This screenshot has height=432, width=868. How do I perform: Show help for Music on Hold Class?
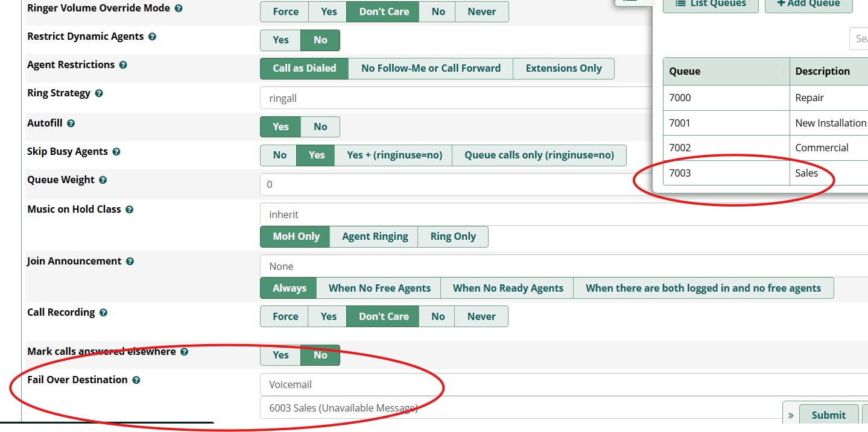click(129, 210)
